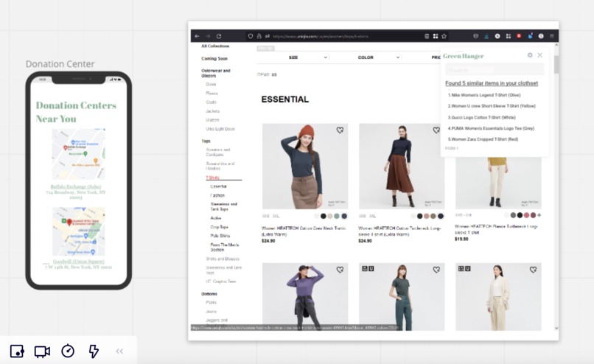The width and height of the screenshot is (594, 364).
Task: Reload the page with the refresh icon
Action: point(219,36)
